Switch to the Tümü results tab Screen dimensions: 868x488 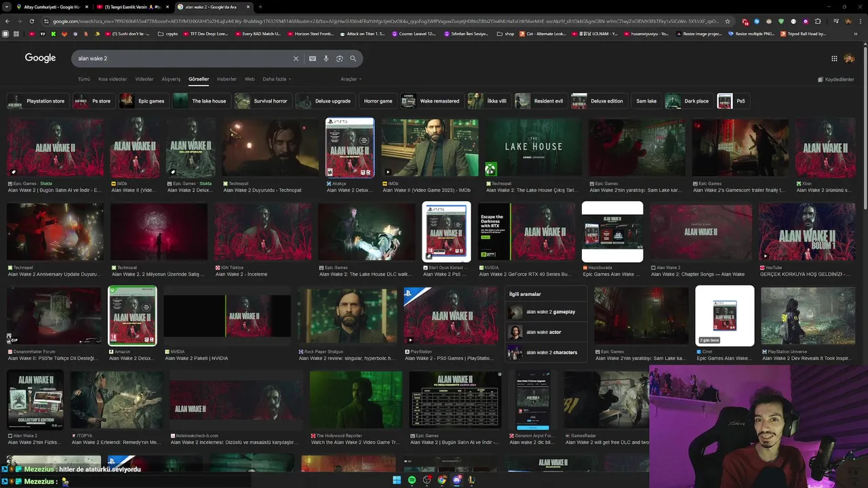click(x=83, y=79)
